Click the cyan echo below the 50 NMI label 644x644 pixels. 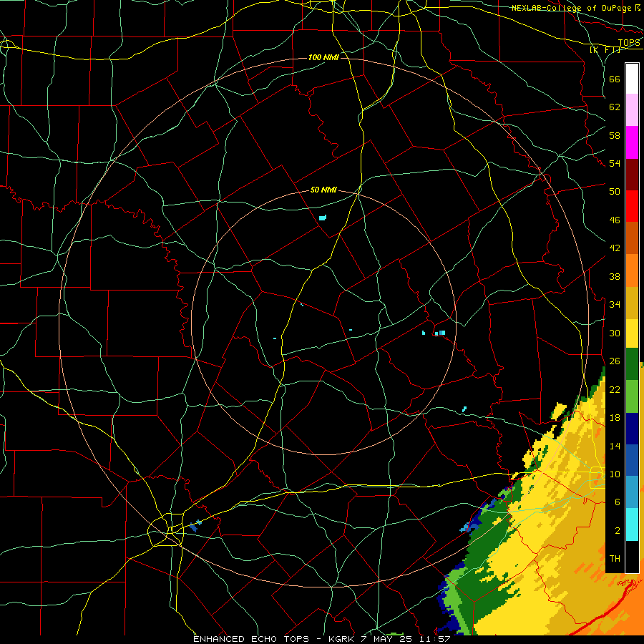pyautogui.click(x=323, y=218)
